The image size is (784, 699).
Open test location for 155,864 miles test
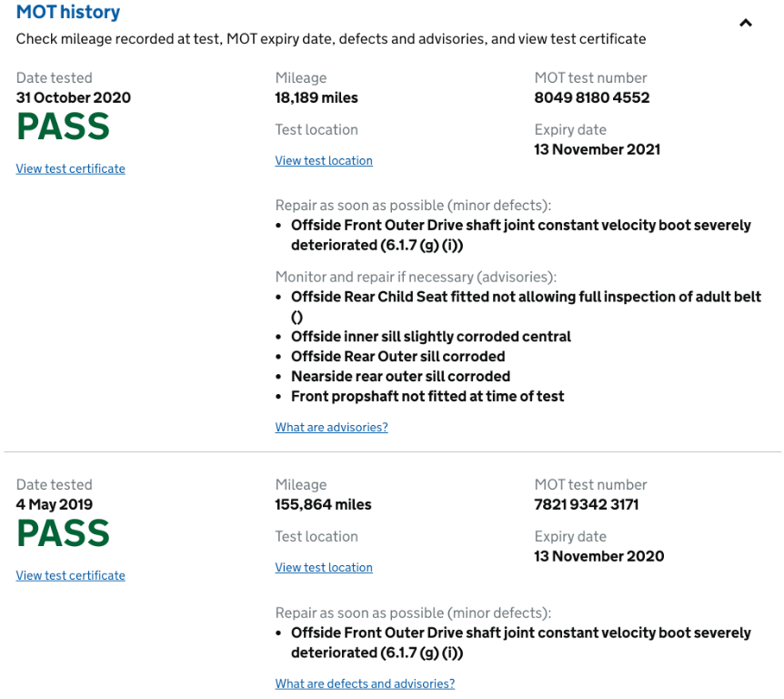324,568
